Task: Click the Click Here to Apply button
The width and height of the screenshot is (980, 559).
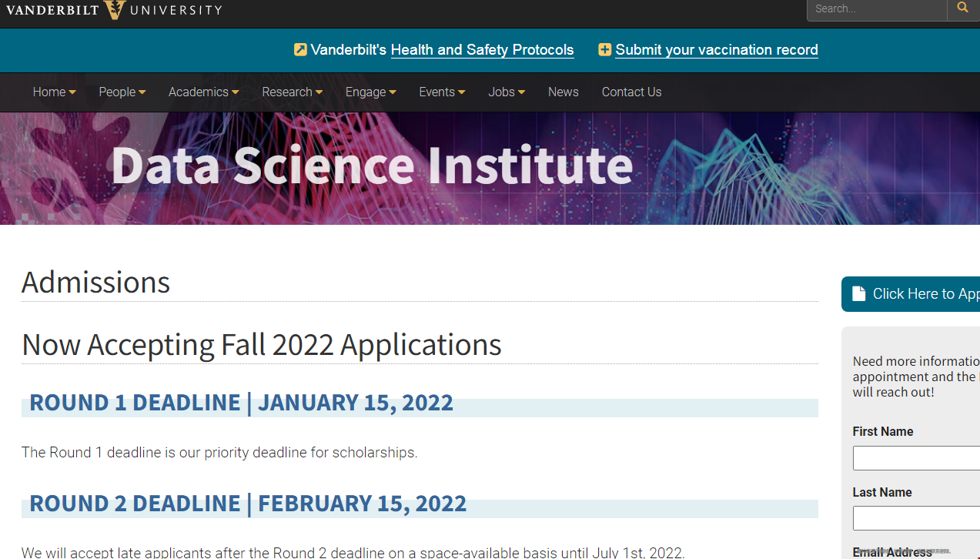Action: tap(911, 294)
